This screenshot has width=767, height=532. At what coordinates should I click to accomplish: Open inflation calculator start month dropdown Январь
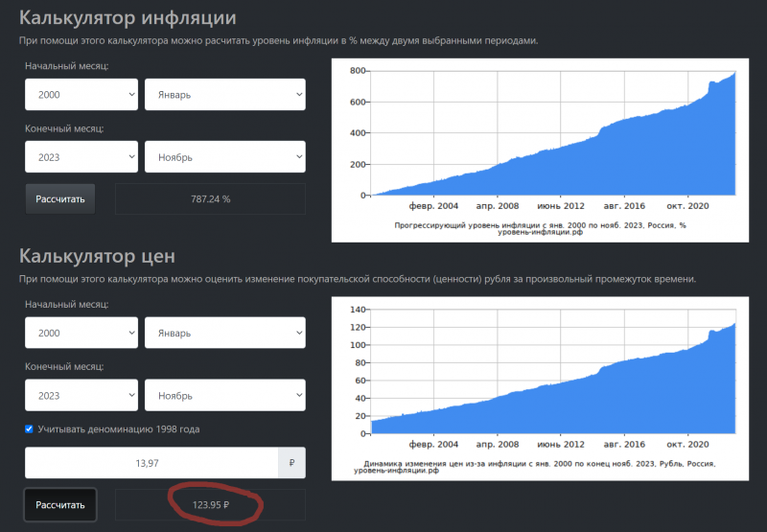(x=225, y=94)
